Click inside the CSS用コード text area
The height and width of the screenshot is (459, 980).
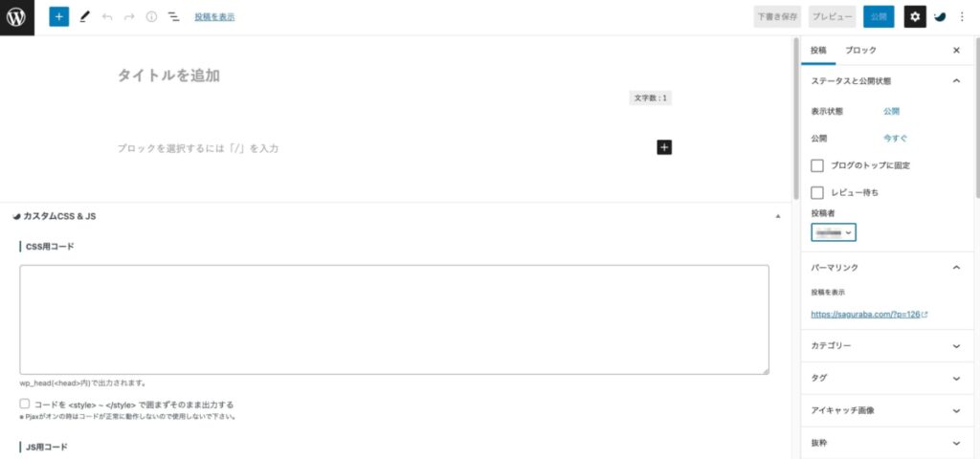[394, 319]
